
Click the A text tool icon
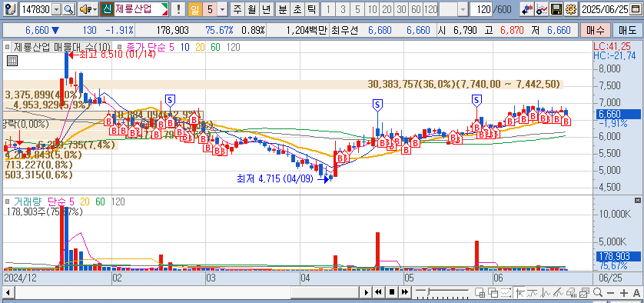coord(636,293)
